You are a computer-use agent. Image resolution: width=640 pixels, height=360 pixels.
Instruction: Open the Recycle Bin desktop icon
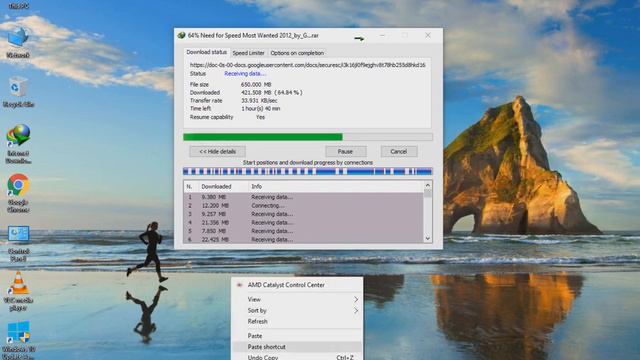pos(18,92)
